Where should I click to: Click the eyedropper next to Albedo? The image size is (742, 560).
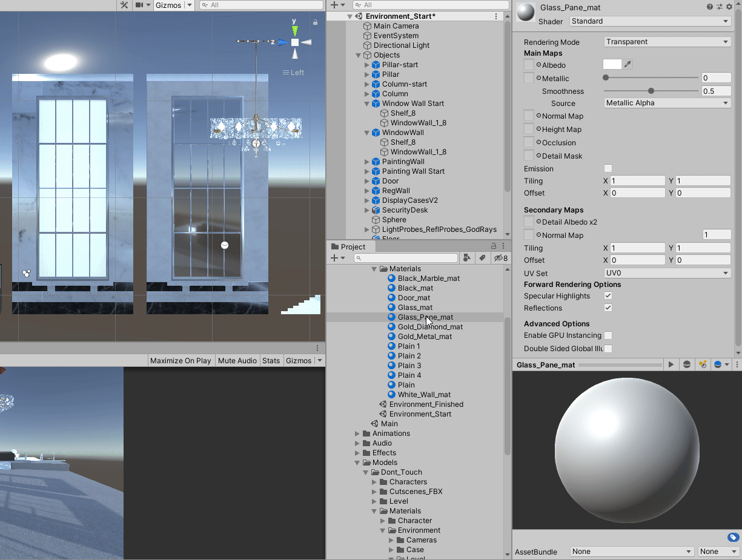[x=629, y=65]
